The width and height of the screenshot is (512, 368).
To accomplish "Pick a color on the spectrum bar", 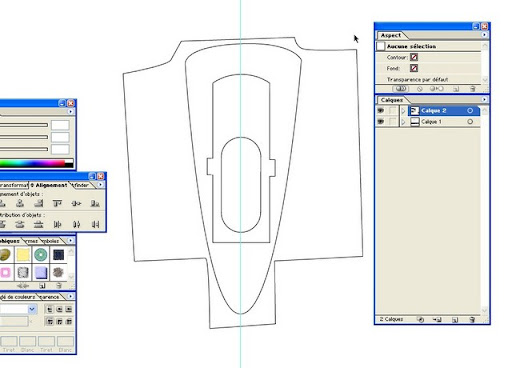I will 33,163.
